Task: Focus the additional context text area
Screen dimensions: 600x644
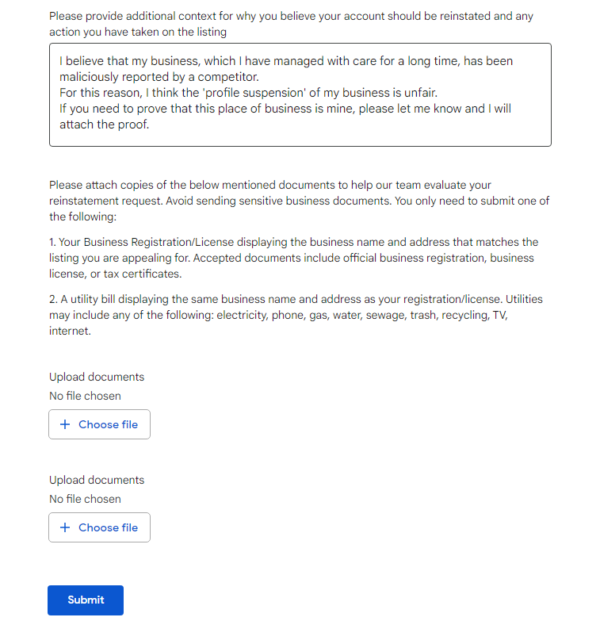Action: [x=300, y=94]
